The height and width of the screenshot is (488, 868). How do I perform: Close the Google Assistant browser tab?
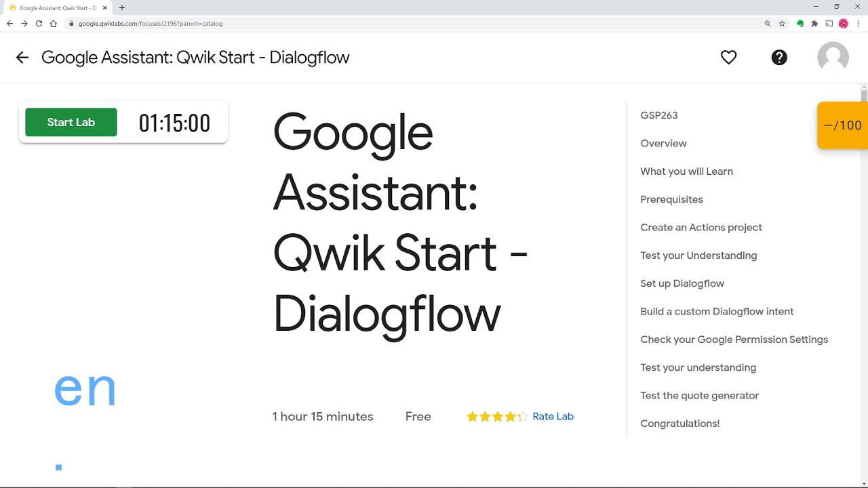click(104, 7)
